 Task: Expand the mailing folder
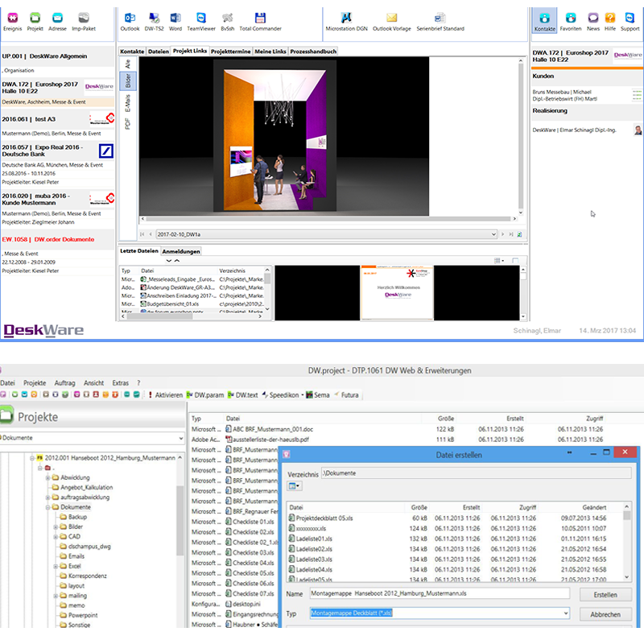pos(56,596)
